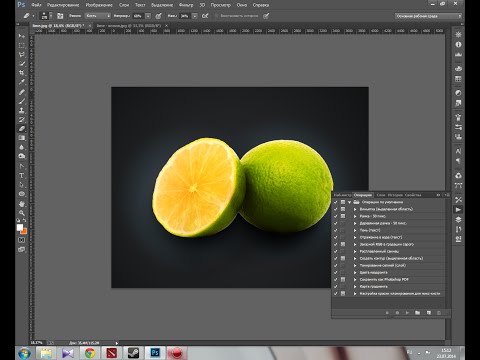The image size is (480, 360).
Task: Change the screen mode from toolbox
Action: 22,249
